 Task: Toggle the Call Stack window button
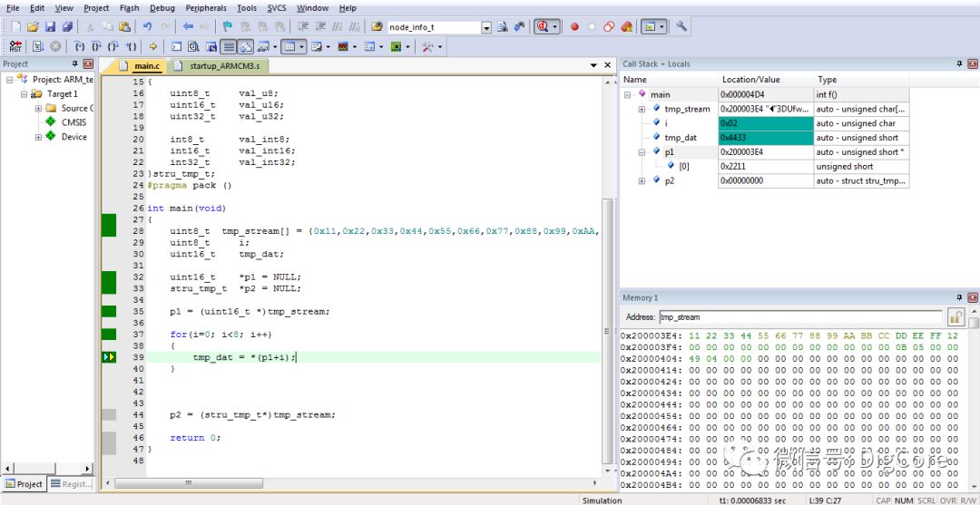(246, 47)
